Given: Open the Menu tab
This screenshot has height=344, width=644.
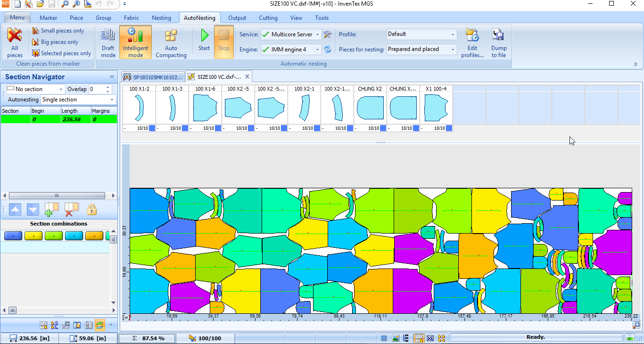Looking at the screenshot, I should pos(17,17).
